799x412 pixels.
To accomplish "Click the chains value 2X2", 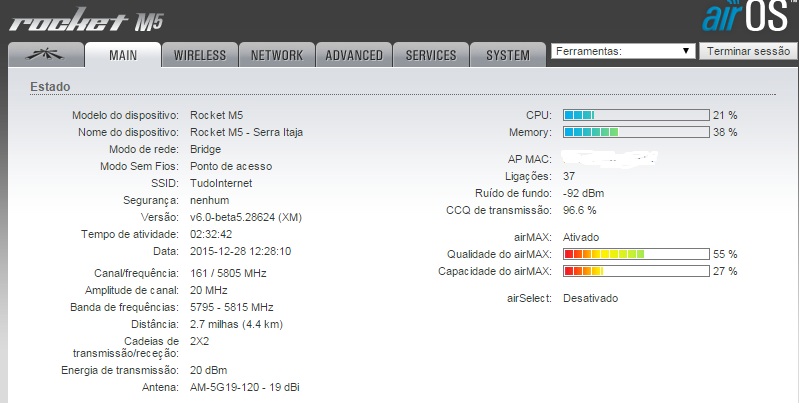I will point(199,341).
